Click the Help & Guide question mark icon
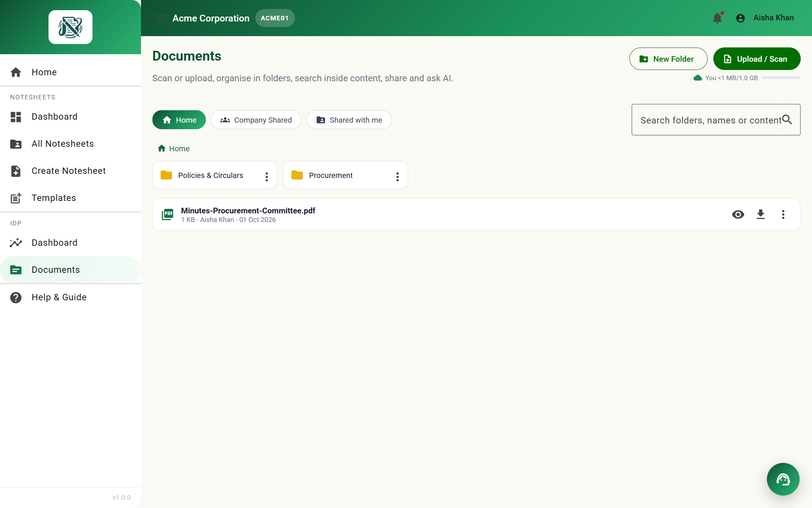The image size is (812, 508). pyautogui.click(x=16, y=297)
